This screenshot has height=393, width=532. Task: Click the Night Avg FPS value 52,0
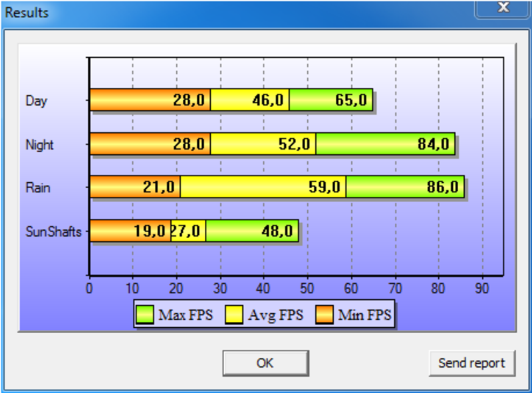294,144
